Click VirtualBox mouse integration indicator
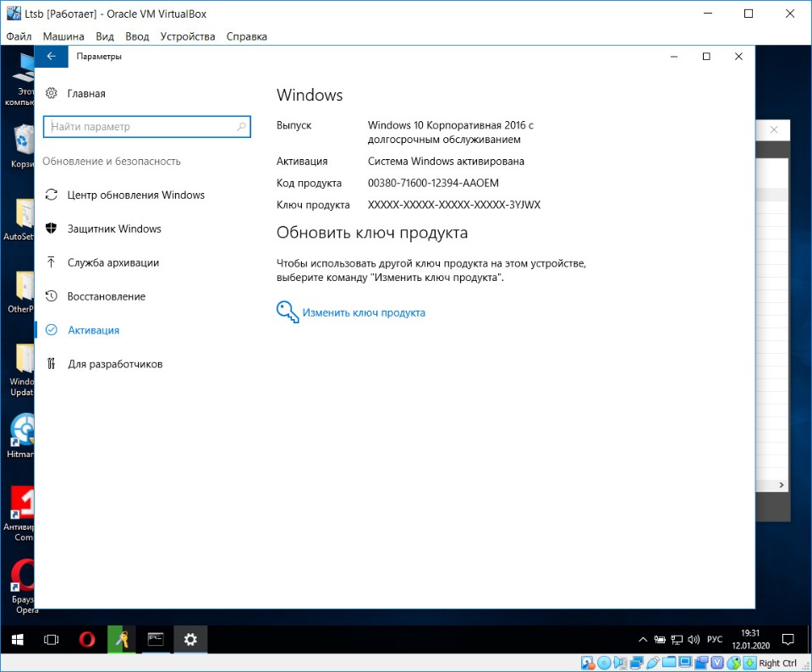812x672 pixels. (734, 663)
